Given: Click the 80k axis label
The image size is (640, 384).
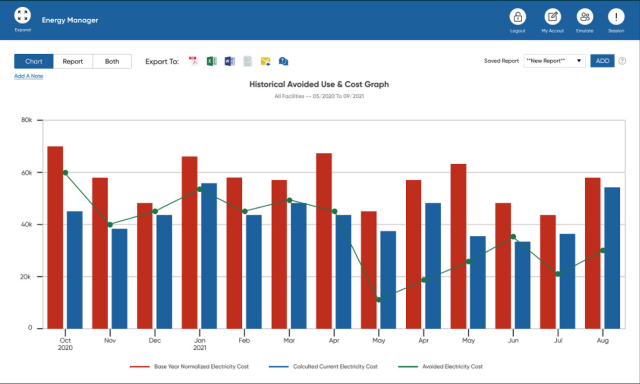Looking at the screenshot, I should coord(27,120).
